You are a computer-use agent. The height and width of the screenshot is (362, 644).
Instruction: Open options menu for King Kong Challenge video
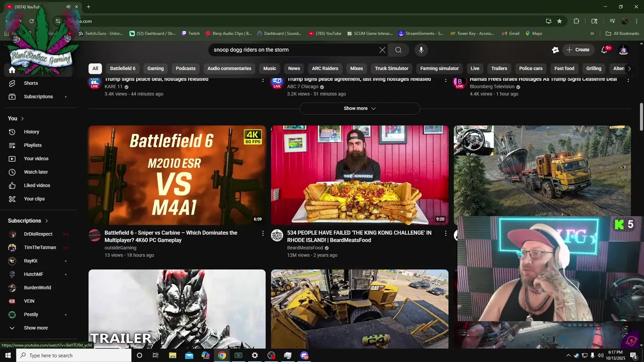[x=445, y=233]
